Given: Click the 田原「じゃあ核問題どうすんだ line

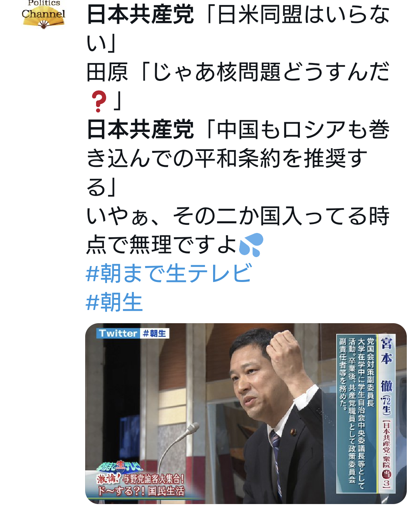Looking at the screenshot, I should (x=238, y=72).
